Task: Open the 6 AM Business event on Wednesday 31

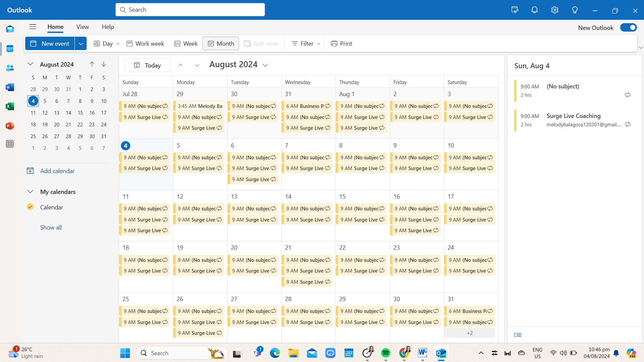Action: click(307, 106)
